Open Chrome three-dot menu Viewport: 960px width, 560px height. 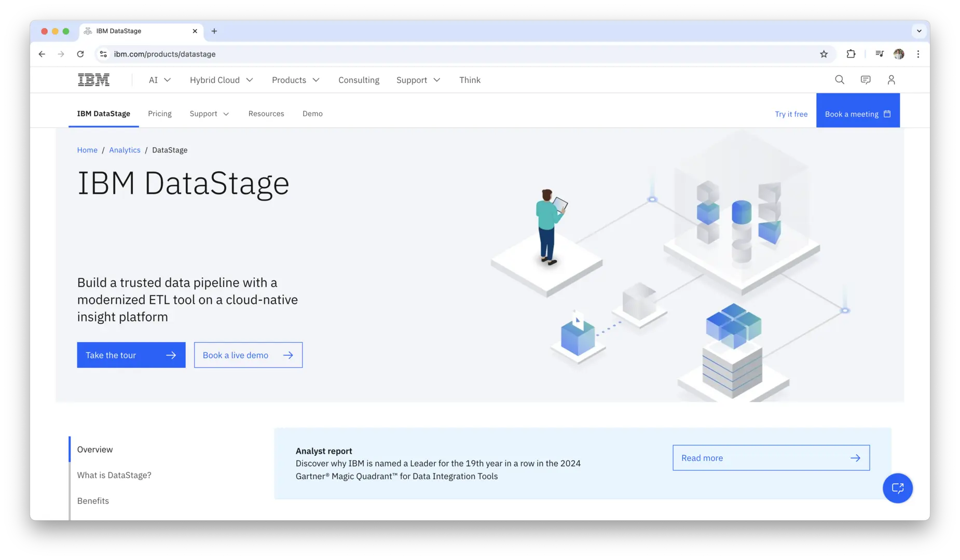click(x=918, y=54)
